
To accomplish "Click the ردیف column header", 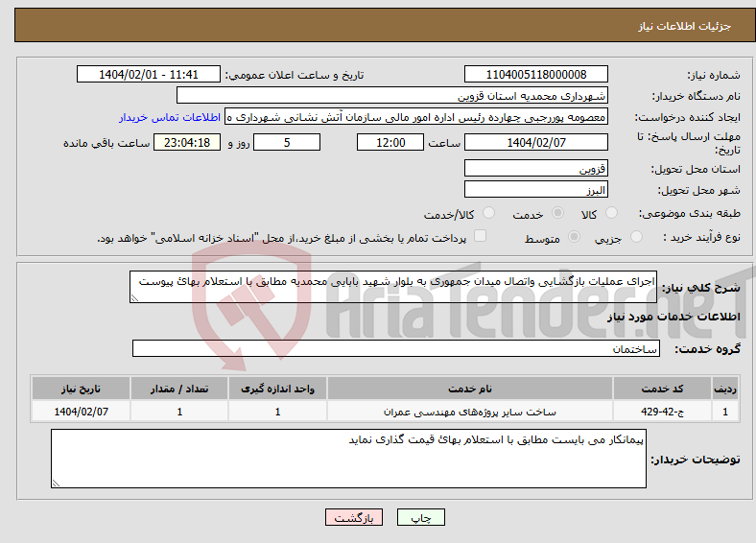I will coord(725,389).
